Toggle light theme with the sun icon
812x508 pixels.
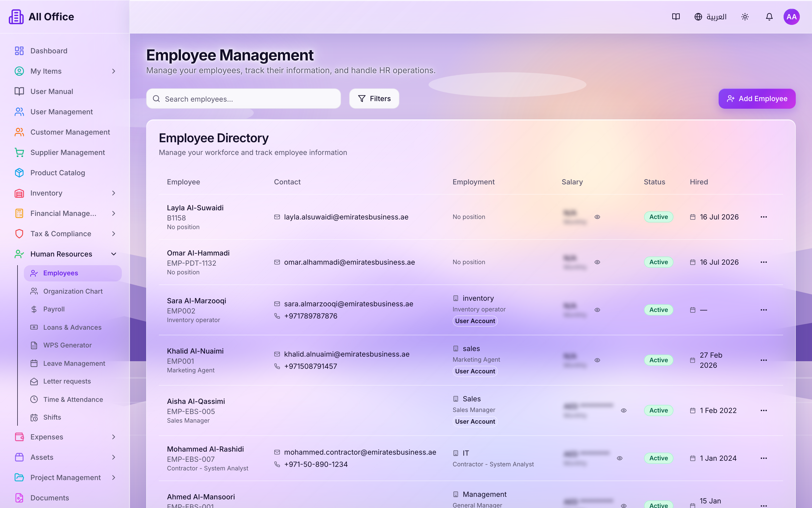coord(745,17)
